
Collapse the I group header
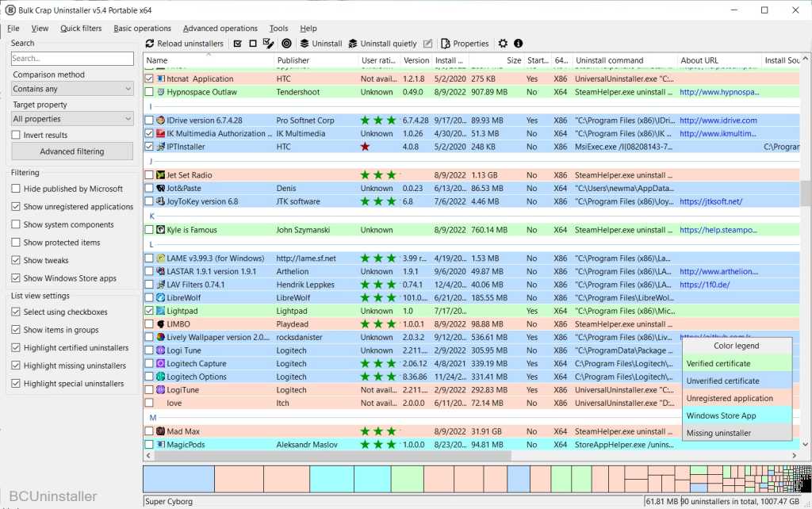[151, 107]
